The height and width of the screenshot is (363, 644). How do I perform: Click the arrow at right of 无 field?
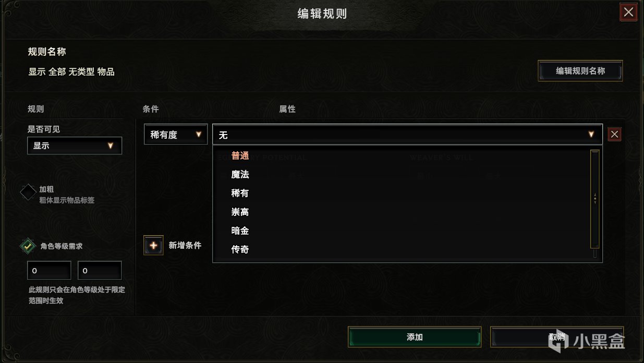[x=591, y=135]
